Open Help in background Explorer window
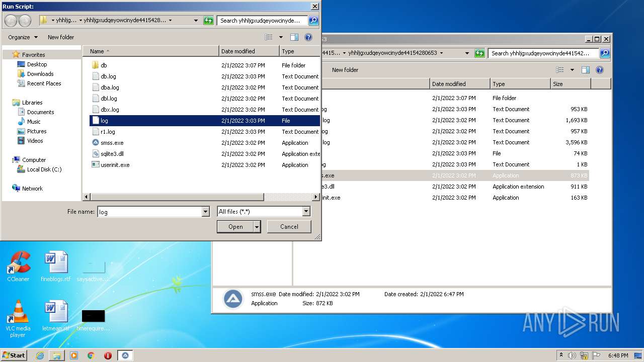This screenshot has height=362, width=644. coord(600,70)
